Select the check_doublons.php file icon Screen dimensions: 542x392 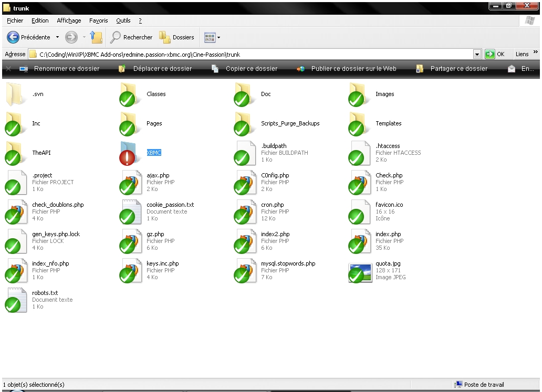point(16,211)
